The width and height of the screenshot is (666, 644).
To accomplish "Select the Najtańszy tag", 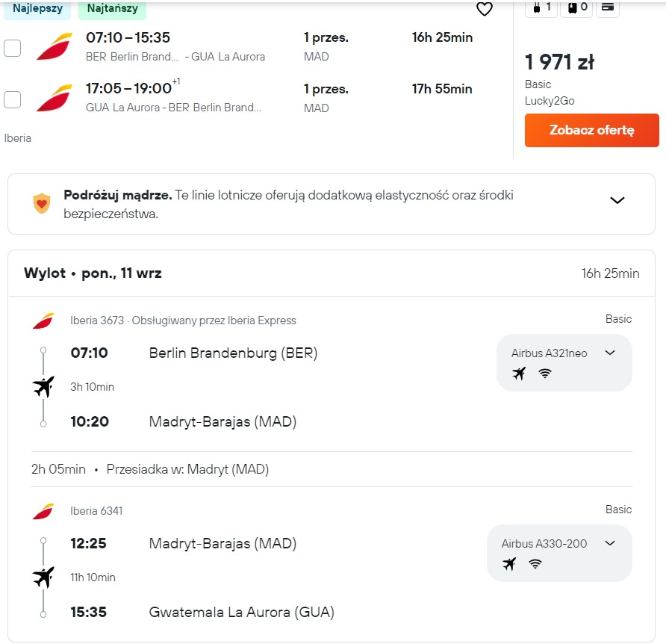I will 112,8.
